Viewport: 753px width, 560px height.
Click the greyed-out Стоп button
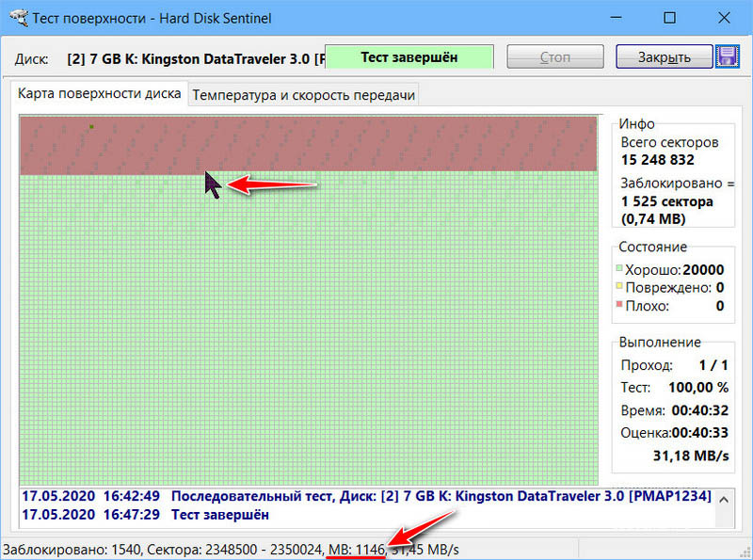[555, 57]
